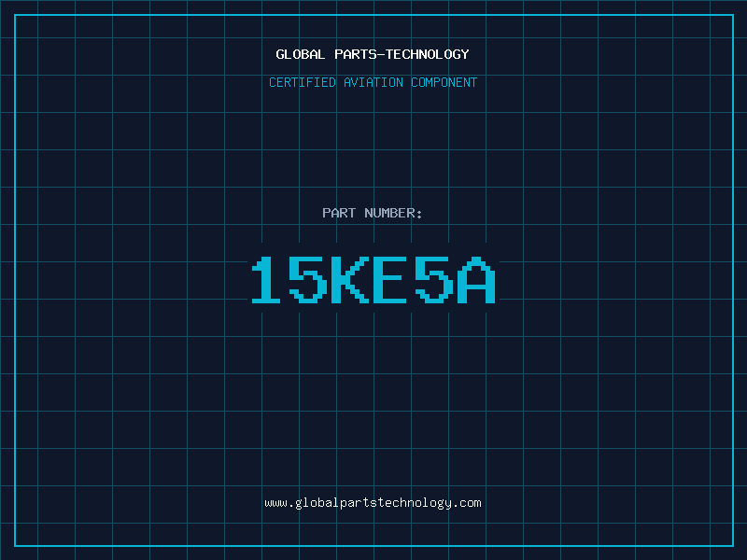Click the word PARTS in header

pos(356,54)
